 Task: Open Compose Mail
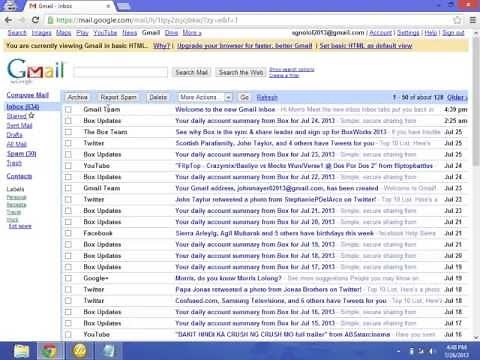pos(28,95)
